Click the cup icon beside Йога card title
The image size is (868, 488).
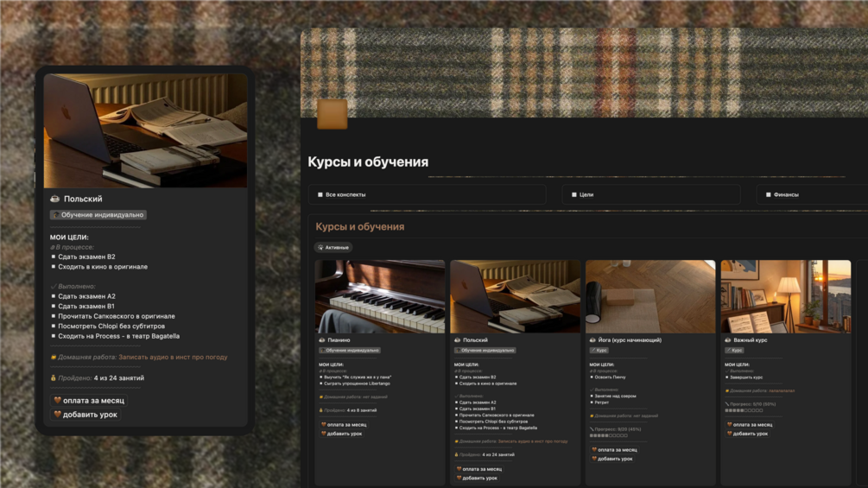pyautogui.click(x=592, y=340)
